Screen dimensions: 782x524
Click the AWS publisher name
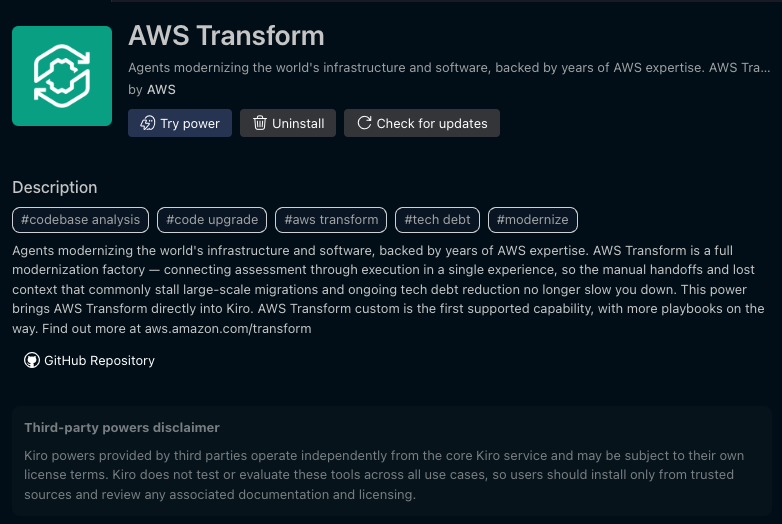[161, 90]
